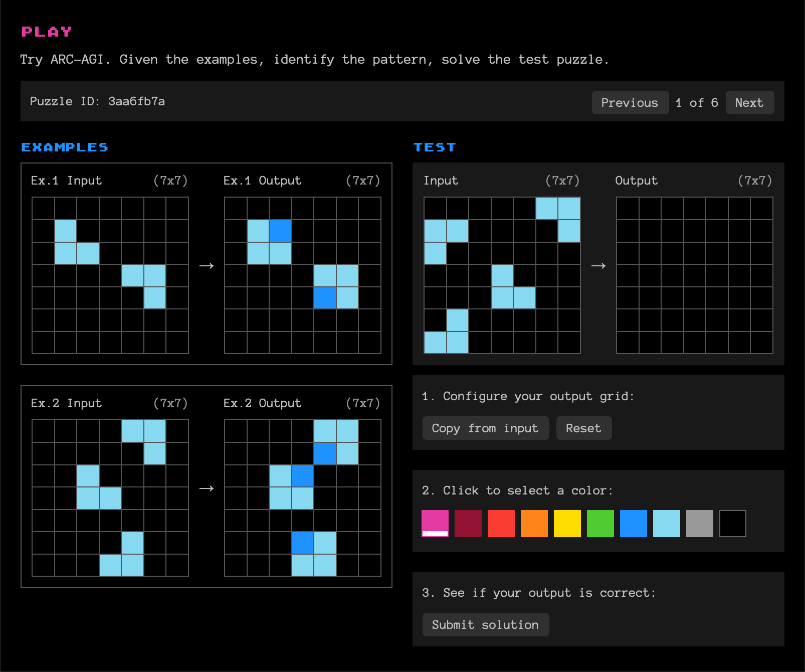805x672 pixels.
Task: Click the test 'Output' label
Action: [x=636, y=181]
